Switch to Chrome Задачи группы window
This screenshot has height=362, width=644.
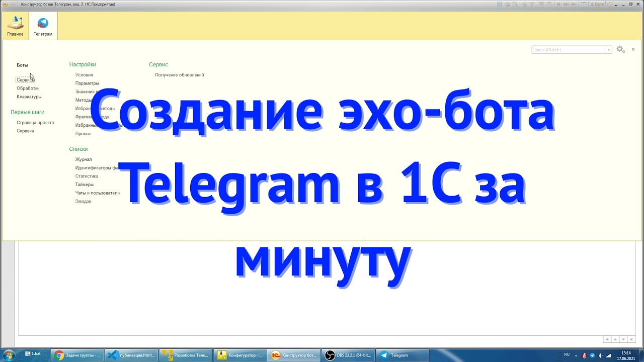pyautogui.click(x=78, y=355)
